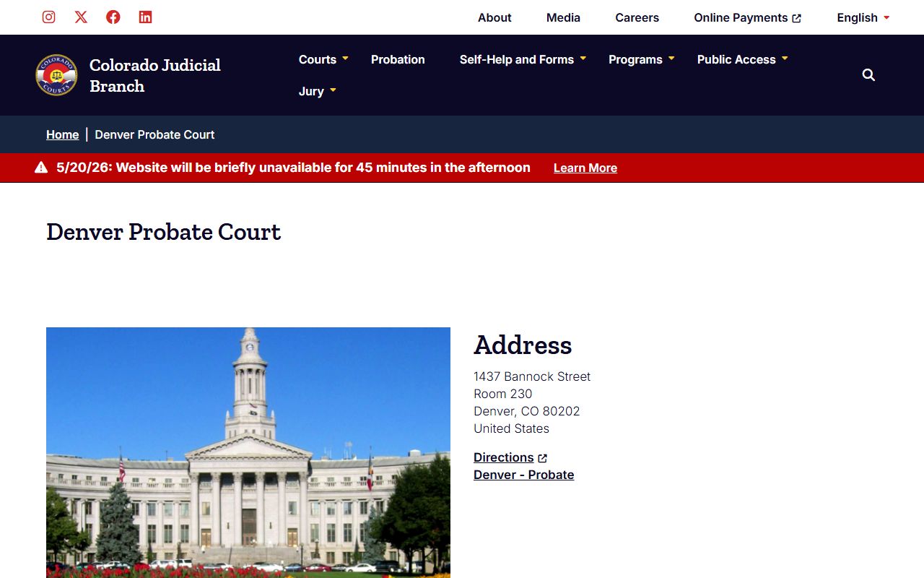The height and width of the screenshot is (578, 924).
Task: Click the 1437 Bannock Street text
Action: tap(532, 376)
